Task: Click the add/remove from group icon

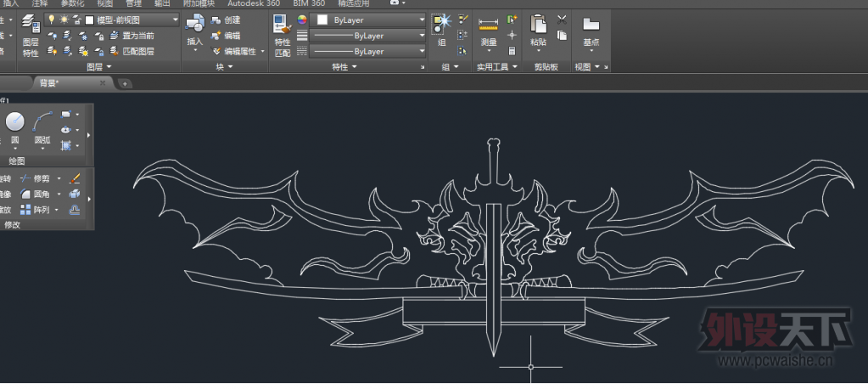Action: pos(463,35)
